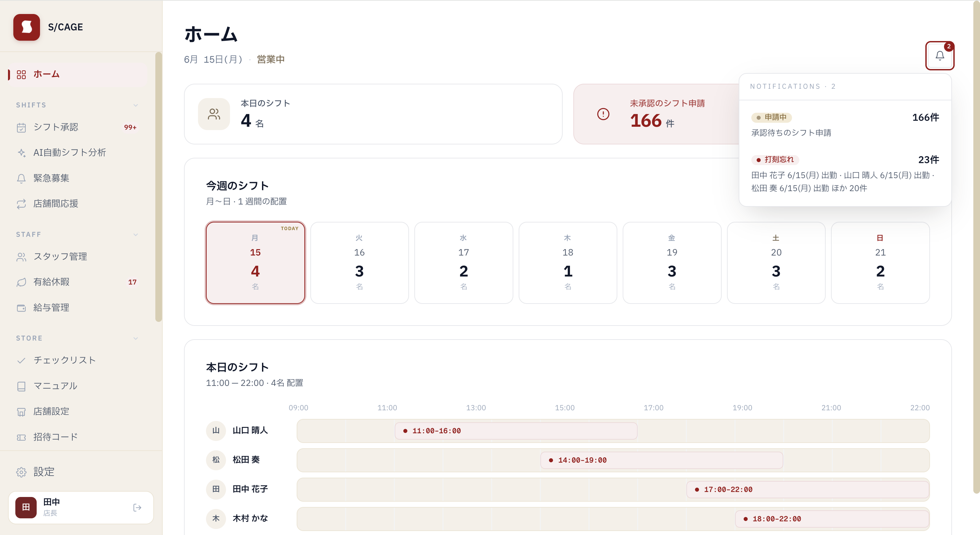Image resolution: width=980 pixels, height=535 pixels.
Task: Select Friday 19 shift card
Action: point(672,263)
